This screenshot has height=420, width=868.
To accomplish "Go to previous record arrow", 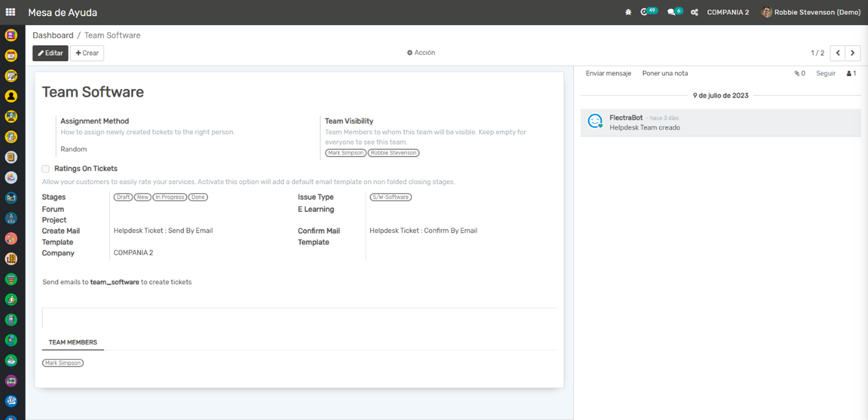I will pos(838,53).
